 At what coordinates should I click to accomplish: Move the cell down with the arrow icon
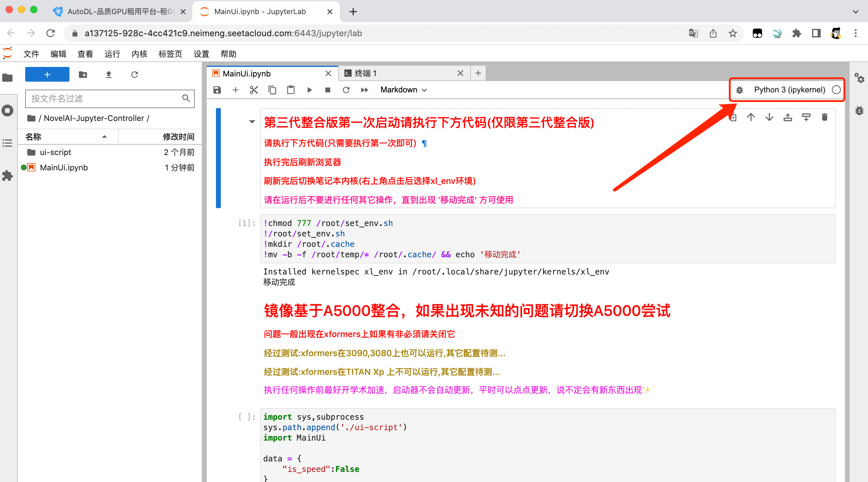pyautogui.click(x=769, y=117)
